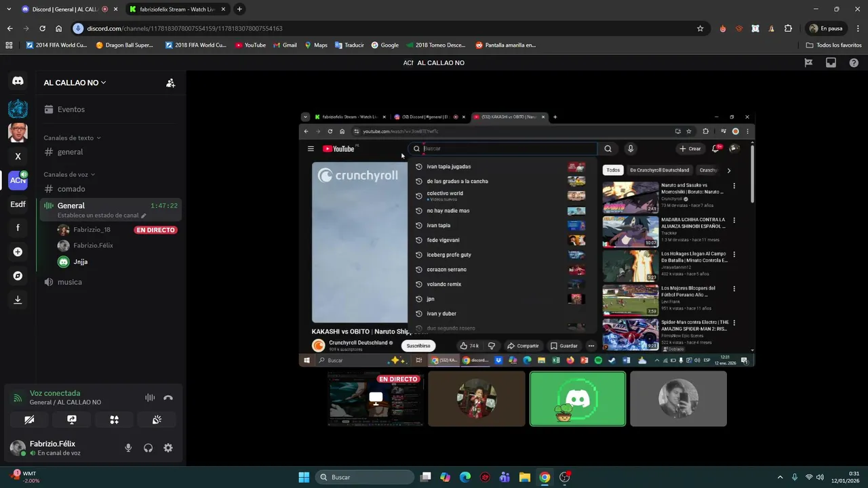Open Chrome tab search dropdown
This screenshot has height=488, width=868.
tap(9, 9)
